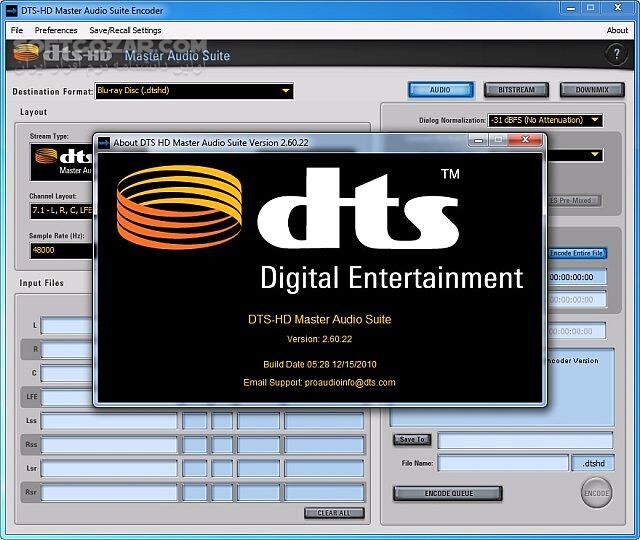
Task: Switch to the BITSTREAM tab
Action: pos(516,90)
